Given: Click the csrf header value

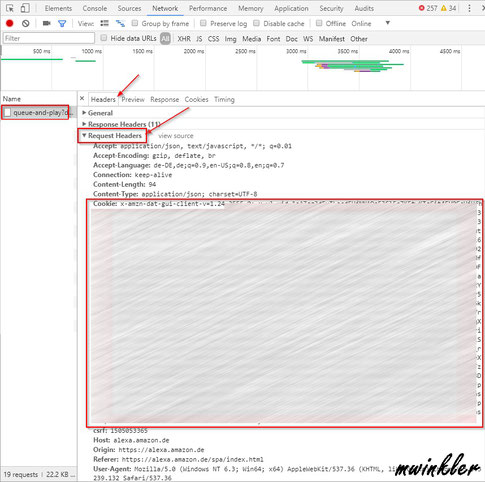Looking at the screenshot, I should point(129,431).
